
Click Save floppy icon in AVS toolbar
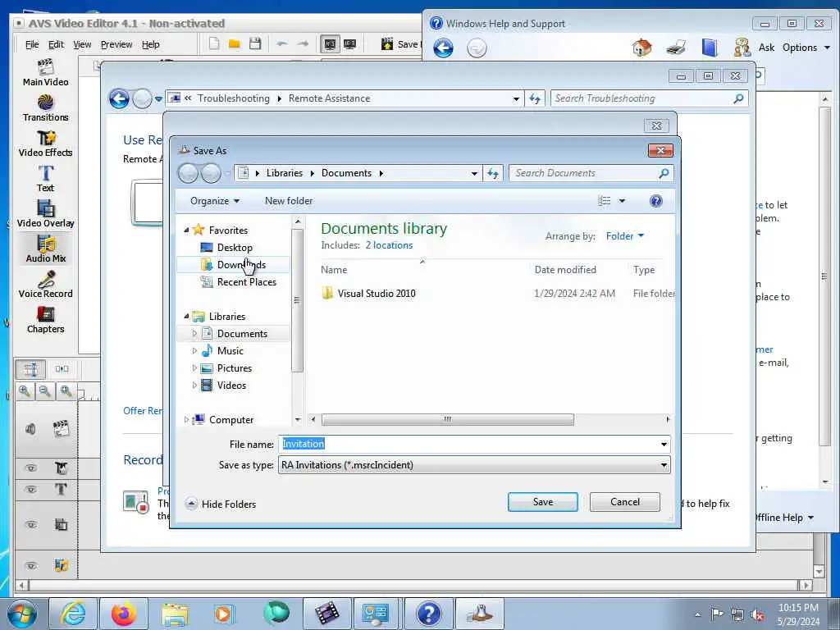pos(255,44)
